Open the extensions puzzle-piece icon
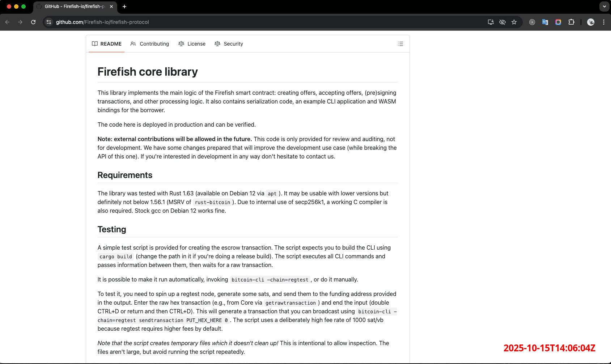The image size is (611, 364). 572,22
